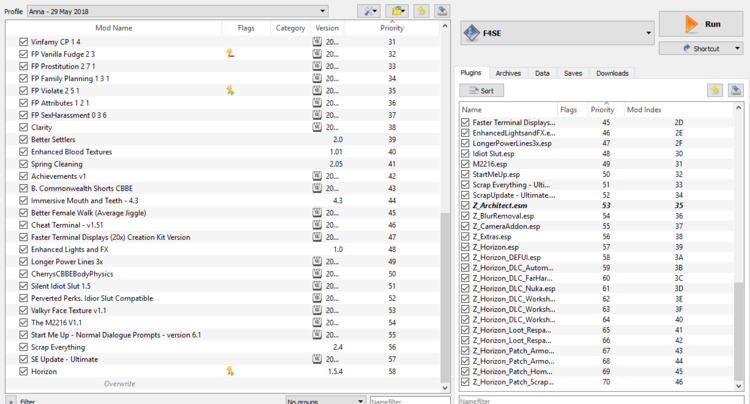The image size is (750, 404).
Task: Click version icon in CherrysCBBEBodyPhysics row
Action: click(x=317, y=273)
